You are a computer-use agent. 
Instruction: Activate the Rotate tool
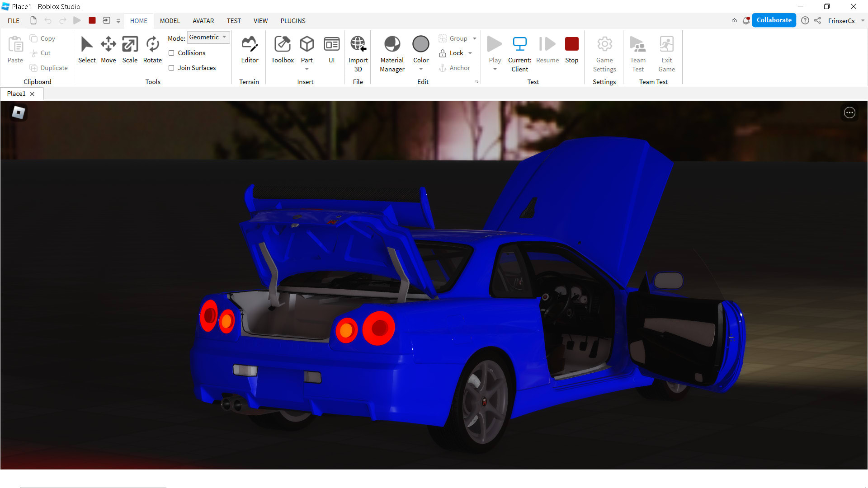(x=152, y=50)
